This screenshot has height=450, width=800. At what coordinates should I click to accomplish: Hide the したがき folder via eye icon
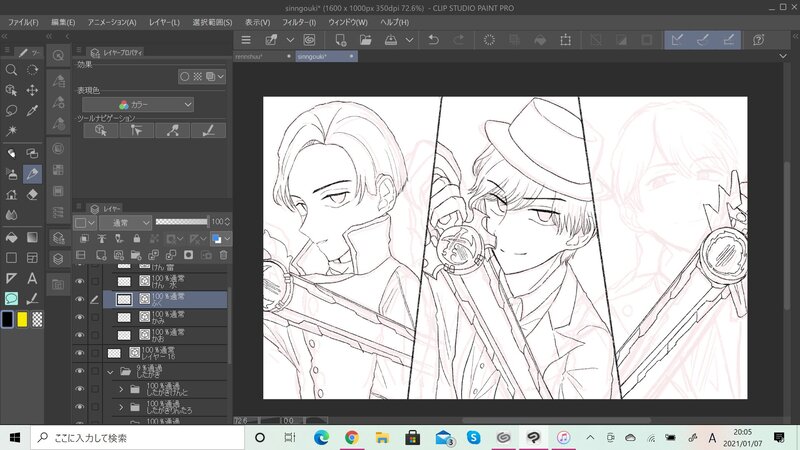80,371
